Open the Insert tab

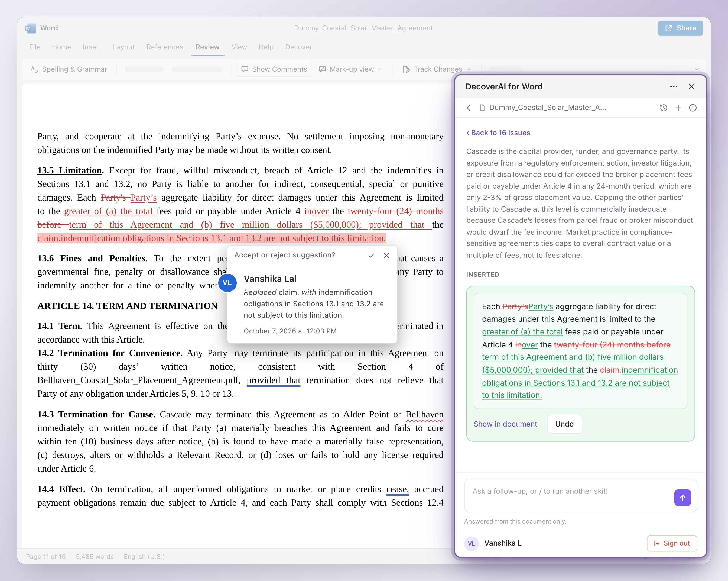click(x=92, y=47)
